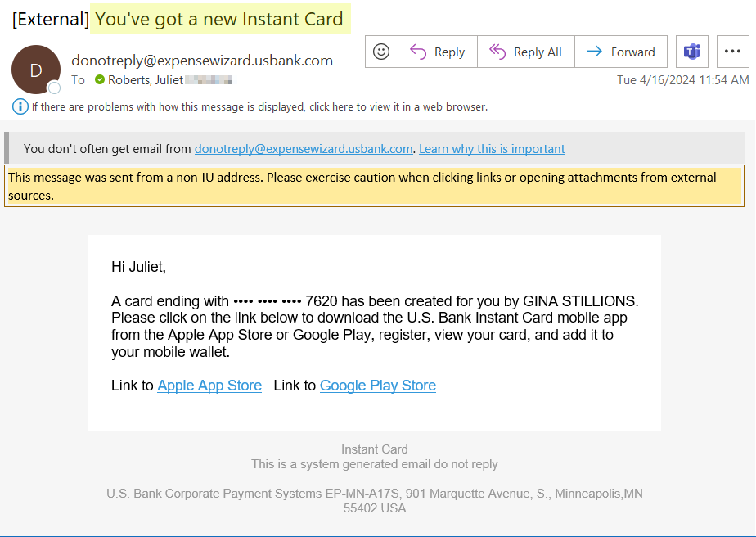Click the presence status circle on sender avatar
The height and width of the screenshot is (537, 756).
coord(55,88)
